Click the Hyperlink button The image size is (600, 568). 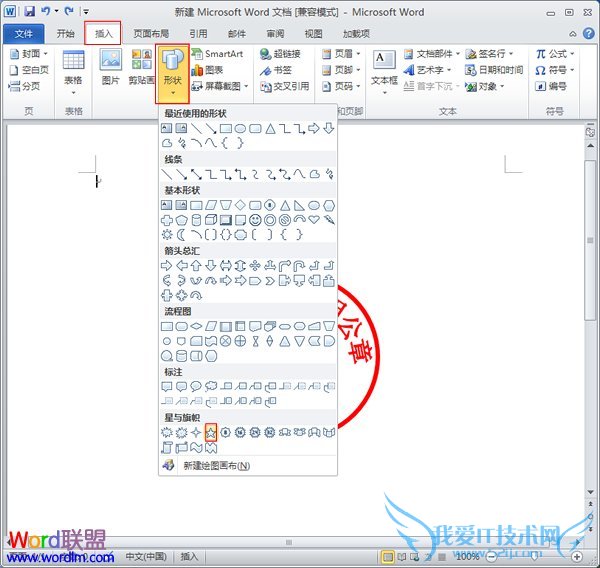point(280,54)
